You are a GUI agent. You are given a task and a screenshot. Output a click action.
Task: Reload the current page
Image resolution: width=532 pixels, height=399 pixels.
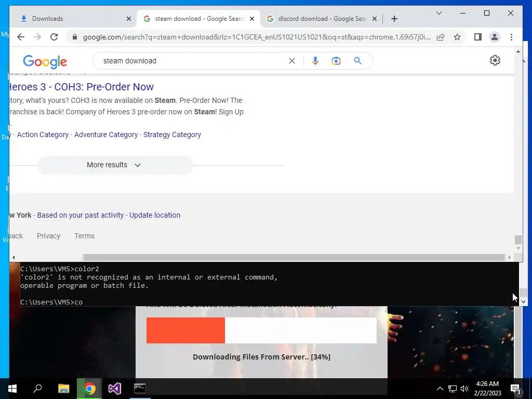click(x=54, y=37)
